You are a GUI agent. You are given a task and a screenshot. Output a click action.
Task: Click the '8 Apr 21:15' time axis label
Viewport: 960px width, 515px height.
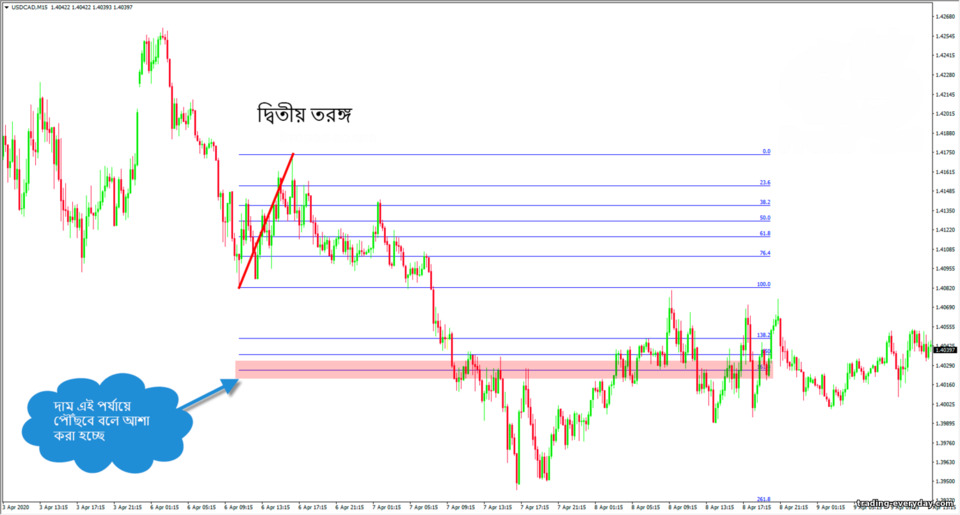click(x=793, y=507)
